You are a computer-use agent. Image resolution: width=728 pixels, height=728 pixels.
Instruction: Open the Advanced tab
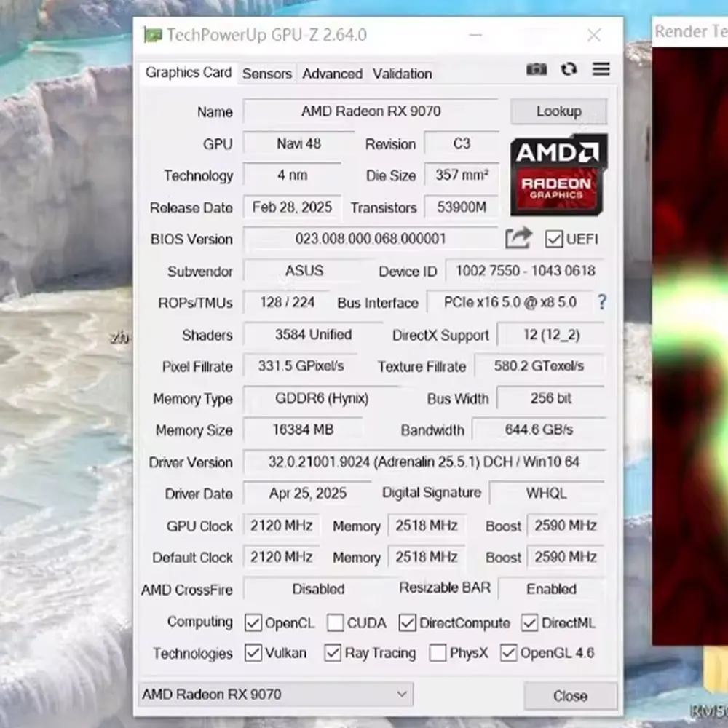coord(332,74)
